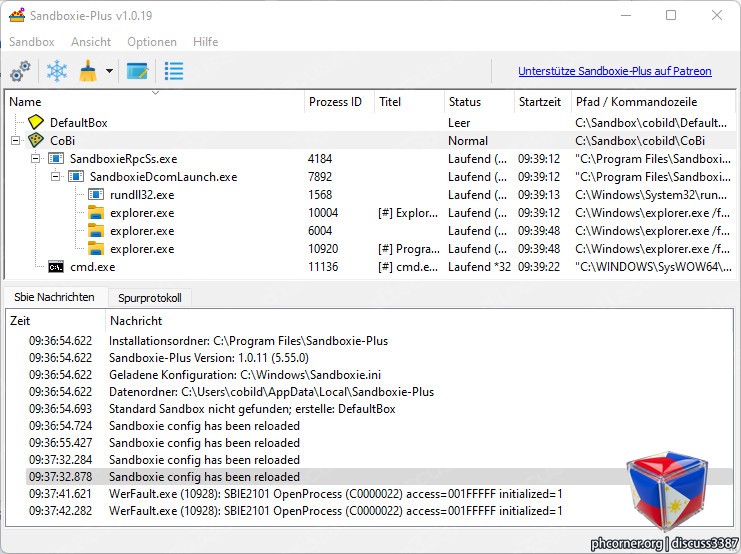
Task: Sort by the Startzeit column header
Action: (x=543, y=102)
